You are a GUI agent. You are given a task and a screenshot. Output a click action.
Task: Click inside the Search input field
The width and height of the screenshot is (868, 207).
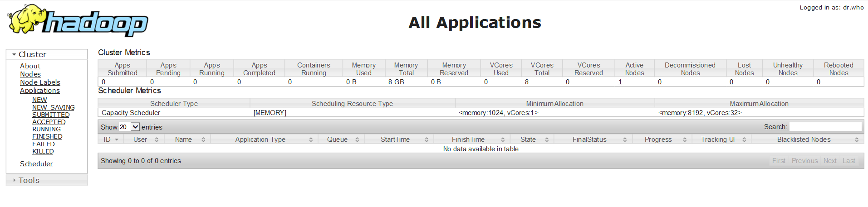point(825,127)
